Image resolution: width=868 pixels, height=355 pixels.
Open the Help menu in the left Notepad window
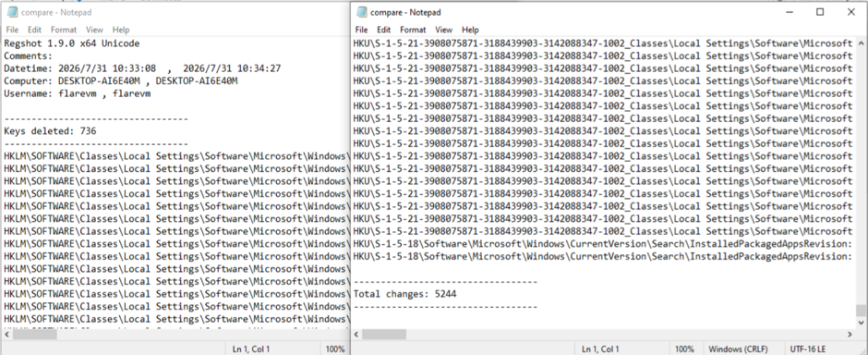coord(121,30)
